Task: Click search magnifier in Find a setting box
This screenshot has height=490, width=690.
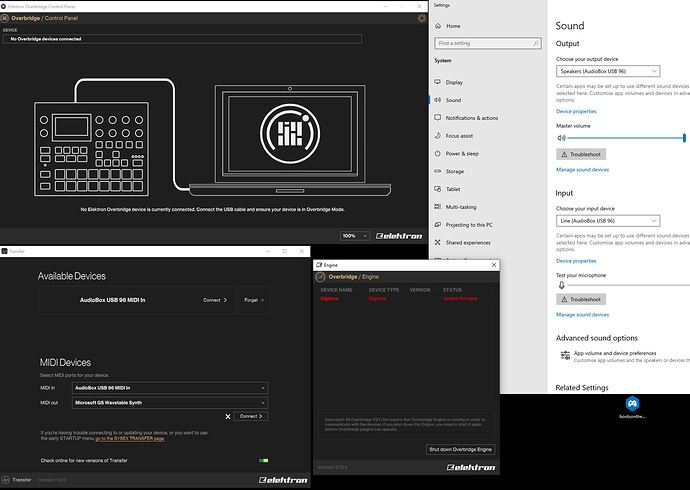Action: click(x=536, y=43)
